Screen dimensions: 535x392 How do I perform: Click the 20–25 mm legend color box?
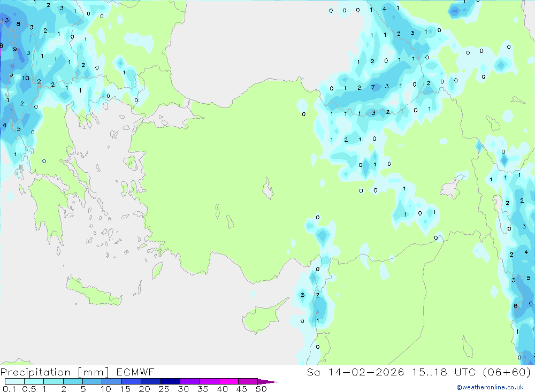(x=150, y=381)
